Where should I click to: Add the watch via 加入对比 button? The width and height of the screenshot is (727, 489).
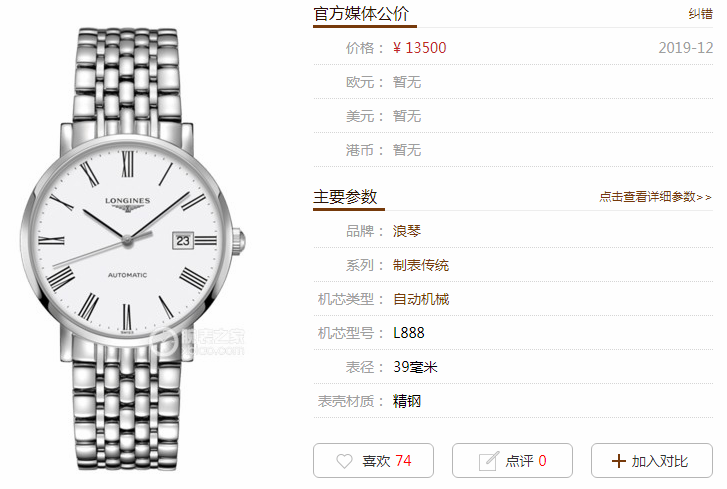[651, 460]
